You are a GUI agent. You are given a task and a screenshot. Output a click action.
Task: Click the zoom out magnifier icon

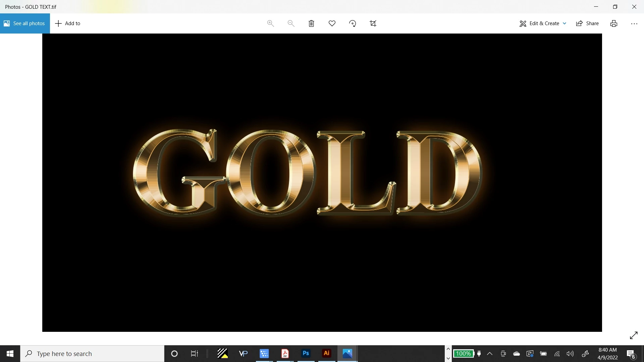(291, 23)
